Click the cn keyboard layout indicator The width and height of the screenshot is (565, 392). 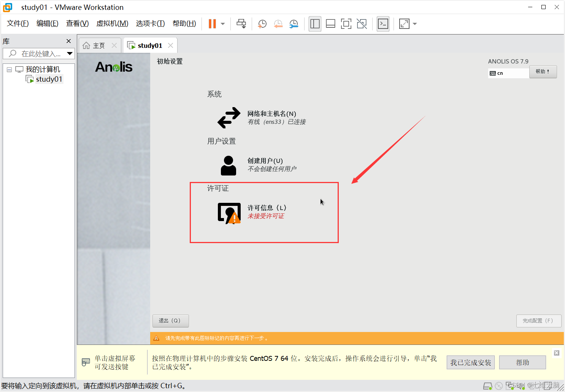(x=508, y=73)
